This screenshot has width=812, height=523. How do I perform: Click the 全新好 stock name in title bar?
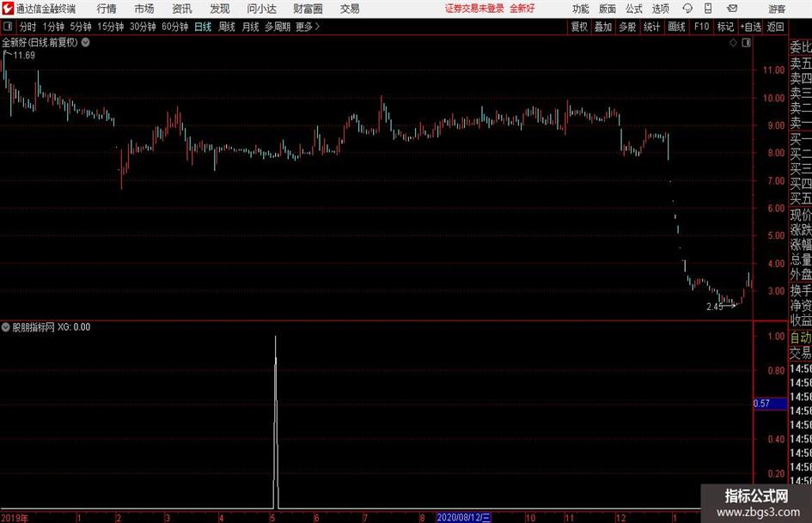[x=522, y=9]
